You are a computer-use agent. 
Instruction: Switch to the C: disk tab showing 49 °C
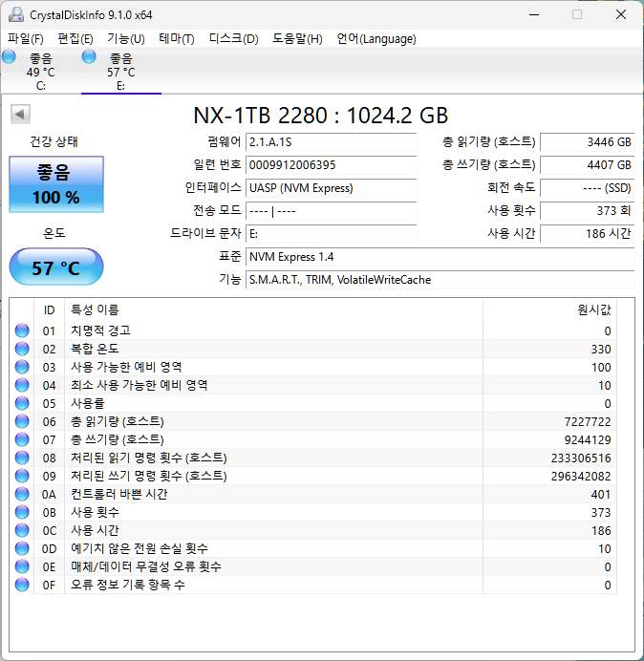[x=40, y=72]
